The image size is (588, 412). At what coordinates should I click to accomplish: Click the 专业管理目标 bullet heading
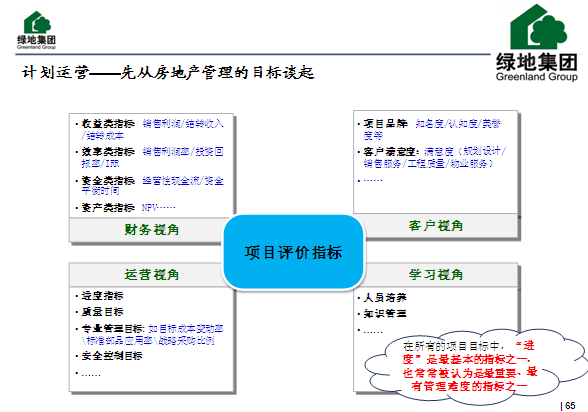113,329
